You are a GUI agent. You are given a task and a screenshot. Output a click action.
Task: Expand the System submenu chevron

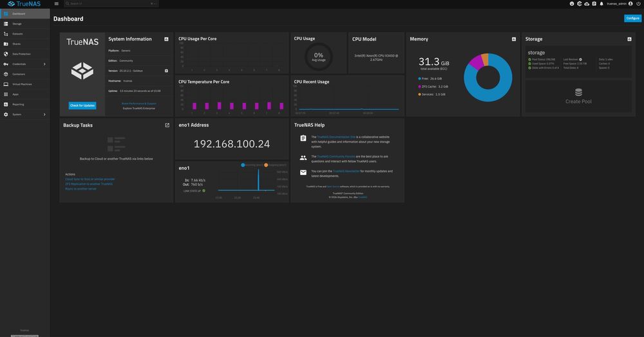click(x=44, y=114)
